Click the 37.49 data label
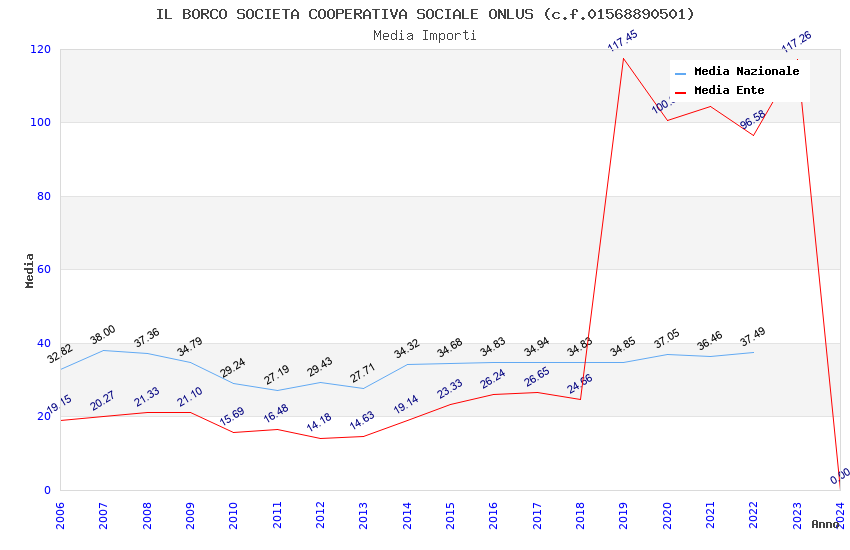This screenshot has height=550, width=850. (x=753, y=337)
